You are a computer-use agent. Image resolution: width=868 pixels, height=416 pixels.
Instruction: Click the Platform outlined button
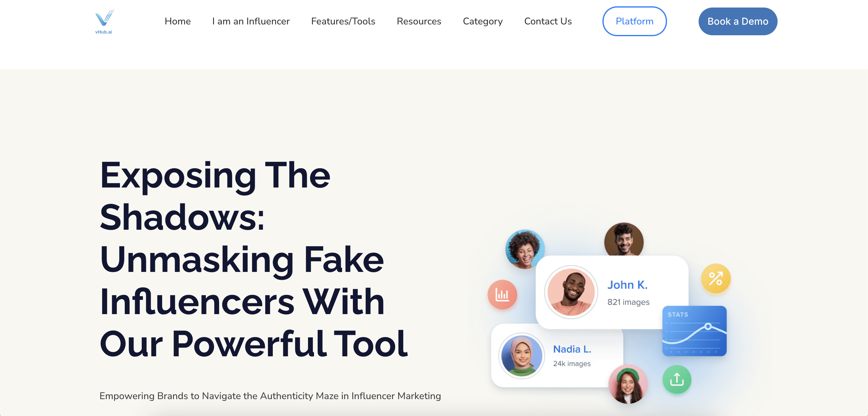634,21
